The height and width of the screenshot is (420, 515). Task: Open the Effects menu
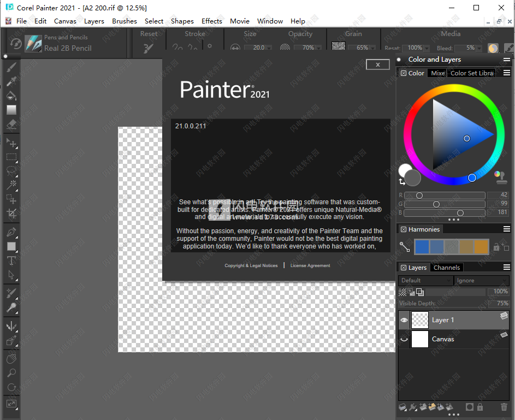211,21
